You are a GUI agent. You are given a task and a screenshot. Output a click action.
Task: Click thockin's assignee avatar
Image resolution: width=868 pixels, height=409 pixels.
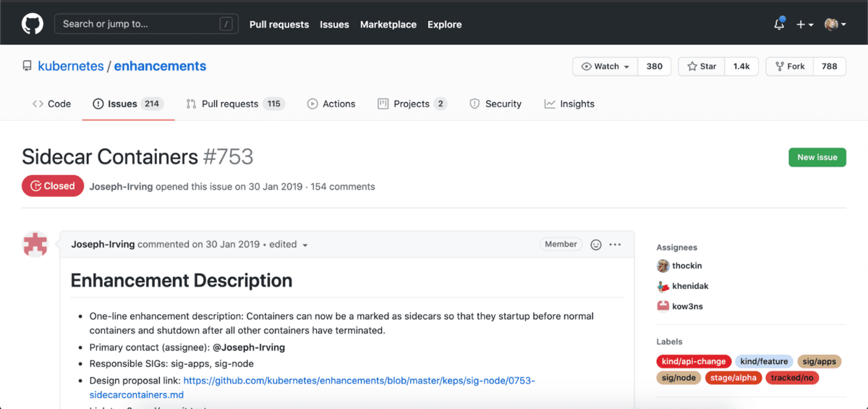tap(663, 266)
